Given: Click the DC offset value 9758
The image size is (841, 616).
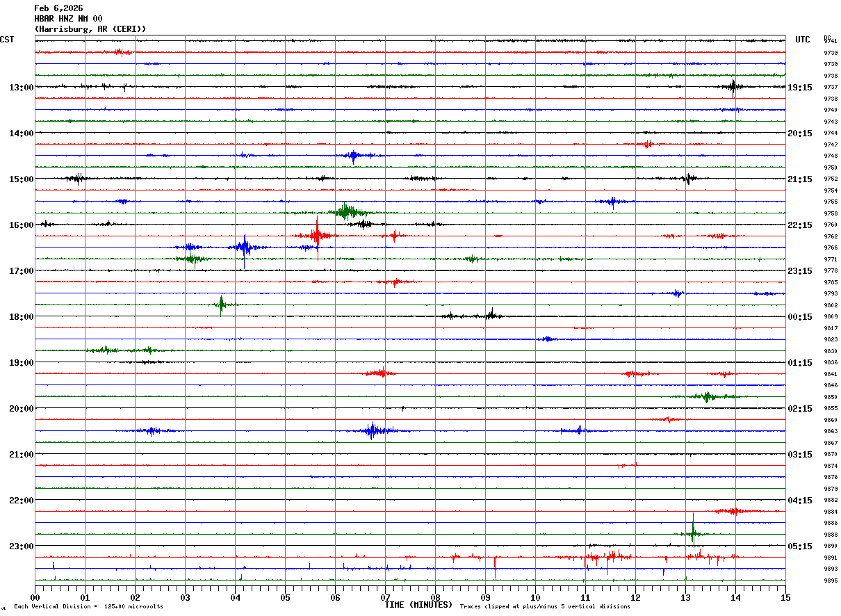Looking at the screenshot, I should click(831, 213).
